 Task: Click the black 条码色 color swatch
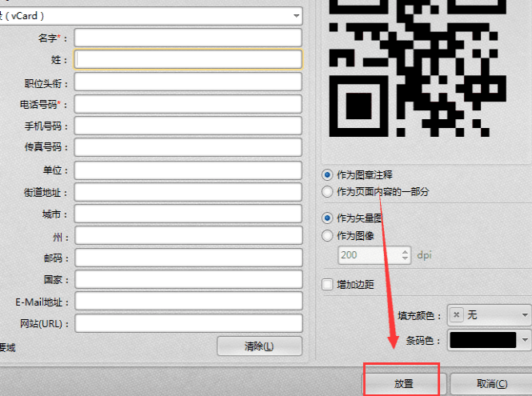[483, 340]
